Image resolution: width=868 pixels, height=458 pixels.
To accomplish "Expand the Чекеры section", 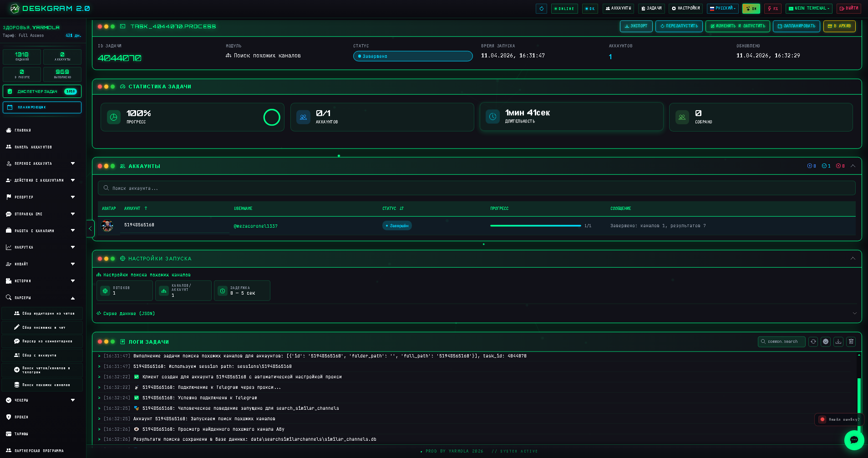I will click(41, 400).
